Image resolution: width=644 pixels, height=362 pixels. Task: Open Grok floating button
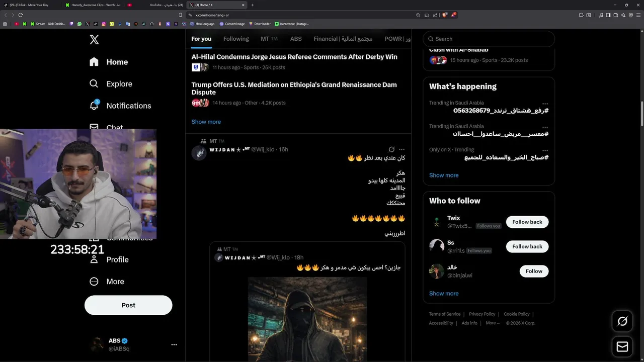point(622,321)
